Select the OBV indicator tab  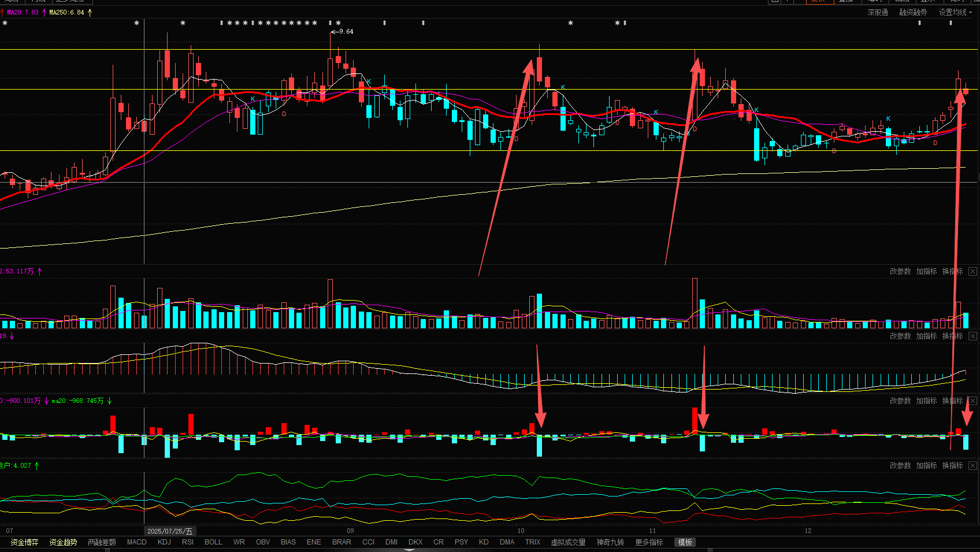click(263, 542)
